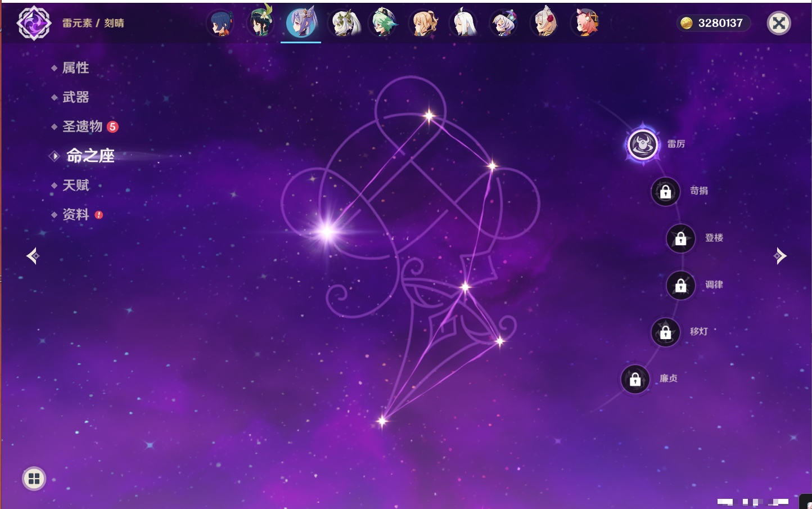
Task: Open the locked 调律 constellation node
Action: pos(680,286)
